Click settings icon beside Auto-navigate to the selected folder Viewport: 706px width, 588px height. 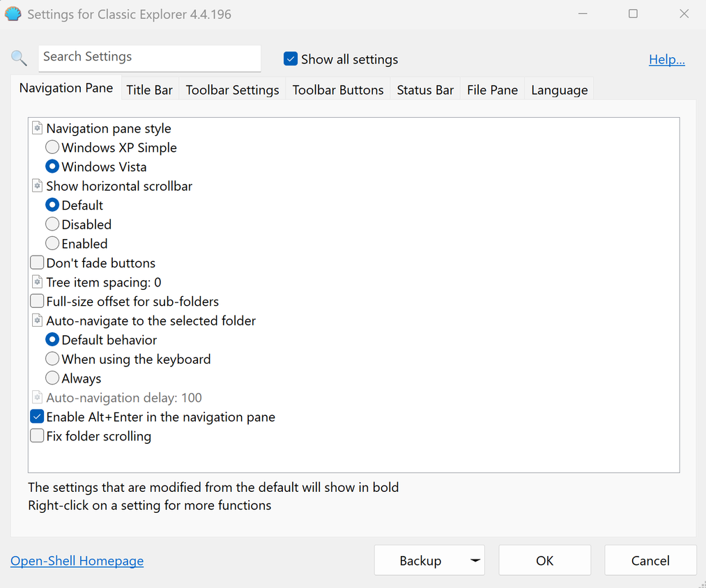tap(38, 320)
